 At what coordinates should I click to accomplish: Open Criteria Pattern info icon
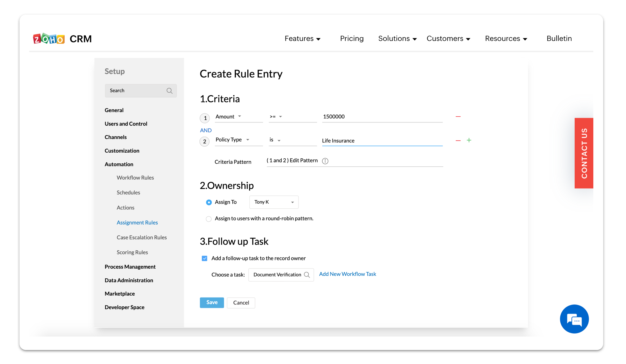(x=325, y=161)
